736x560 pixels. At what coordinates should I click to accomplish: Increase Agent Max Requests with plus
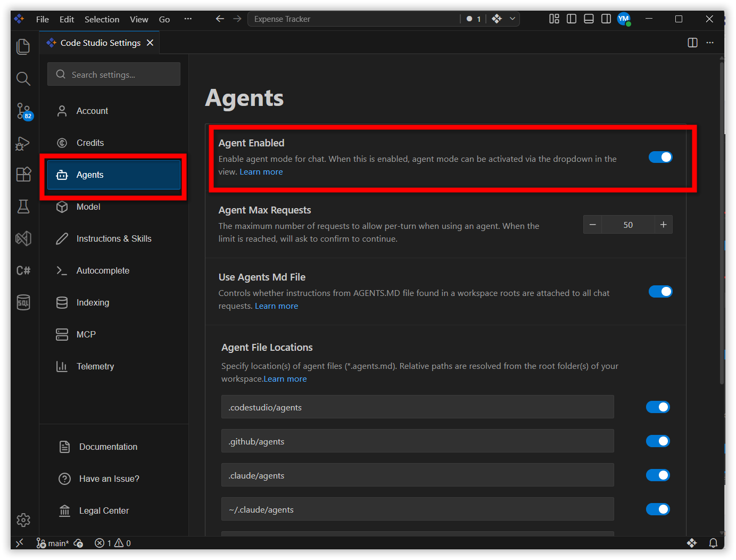pos(664,225)
